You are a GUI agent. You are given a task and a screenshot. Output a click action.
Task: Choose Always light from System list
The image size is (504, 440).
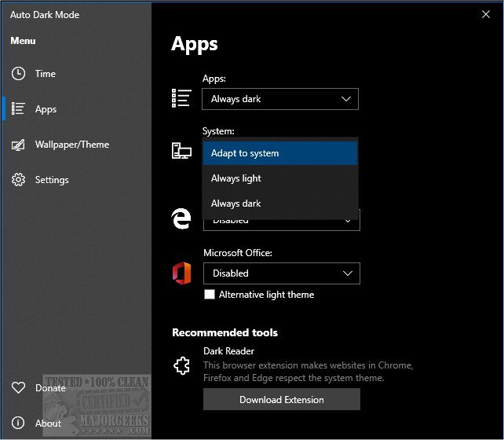[280, 178]
